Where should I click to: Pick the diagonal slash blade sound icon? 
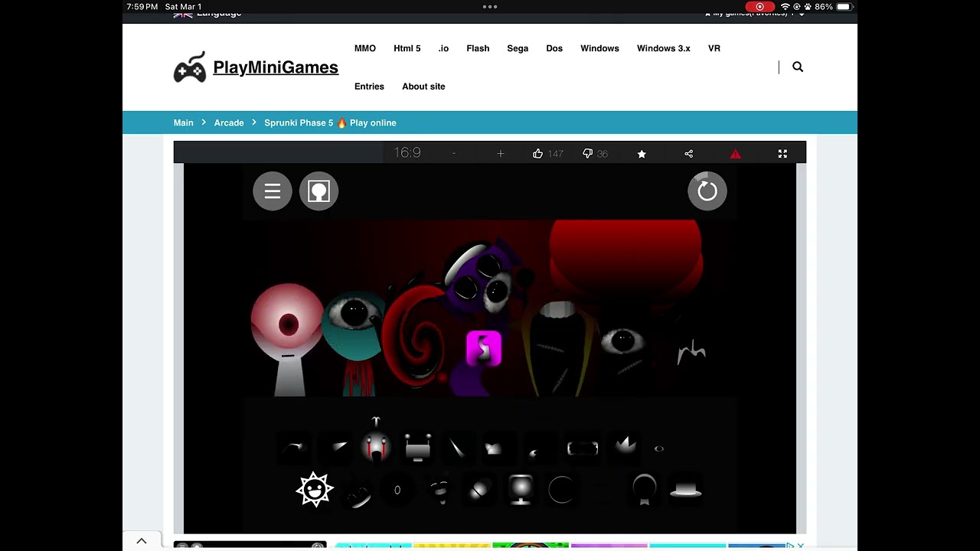(457, 448)
